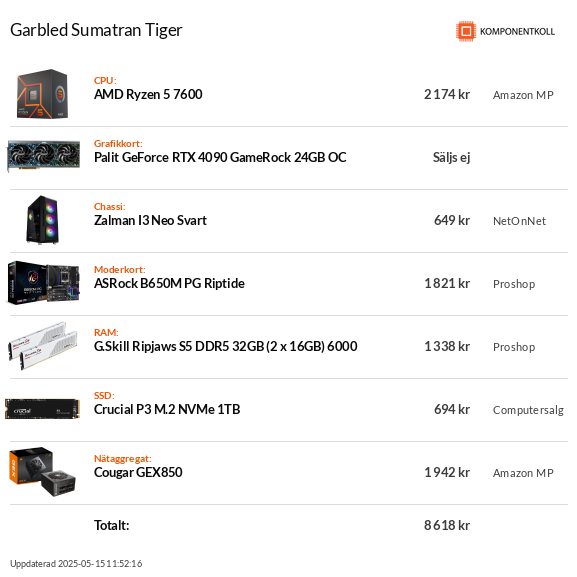577x577 pixels.
Task: Select the Crucial P3 SSD thumbnail
Action: click(x=43, y=409)
